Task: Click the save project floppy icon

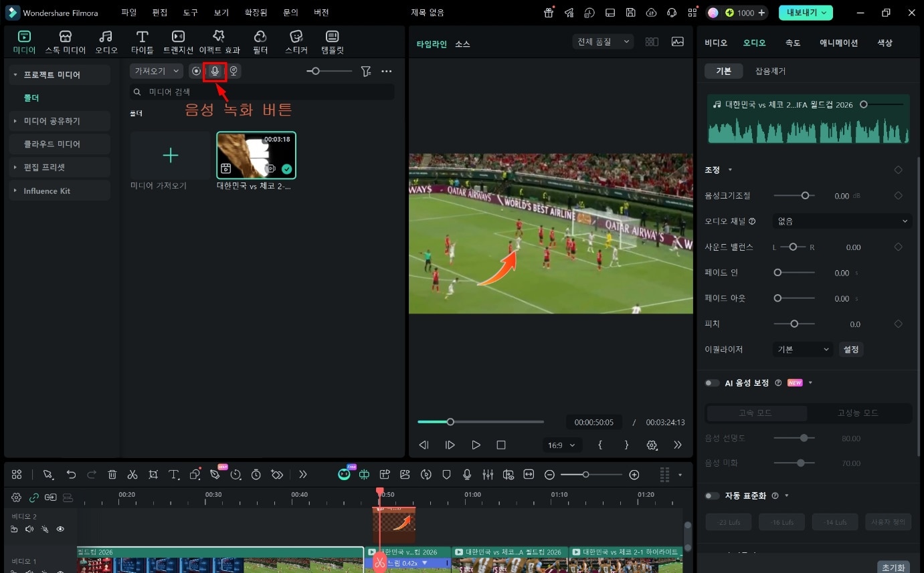Action: pyautogui.click(x=630, y=13)
